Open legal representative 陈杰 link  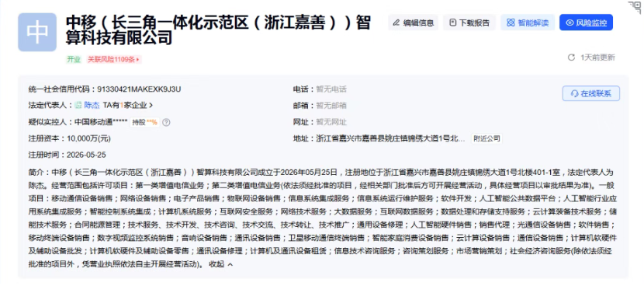point(92,106)
